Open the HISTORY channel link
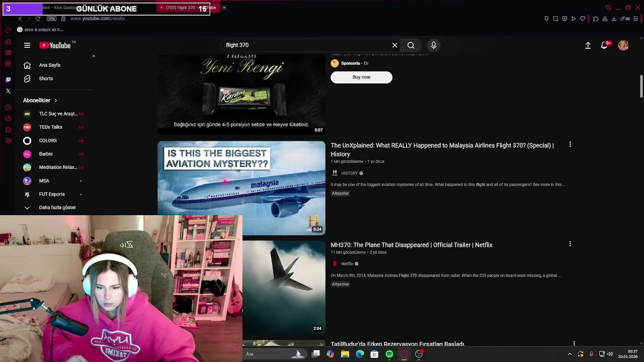The image size is (644, 362). (350, 173)
